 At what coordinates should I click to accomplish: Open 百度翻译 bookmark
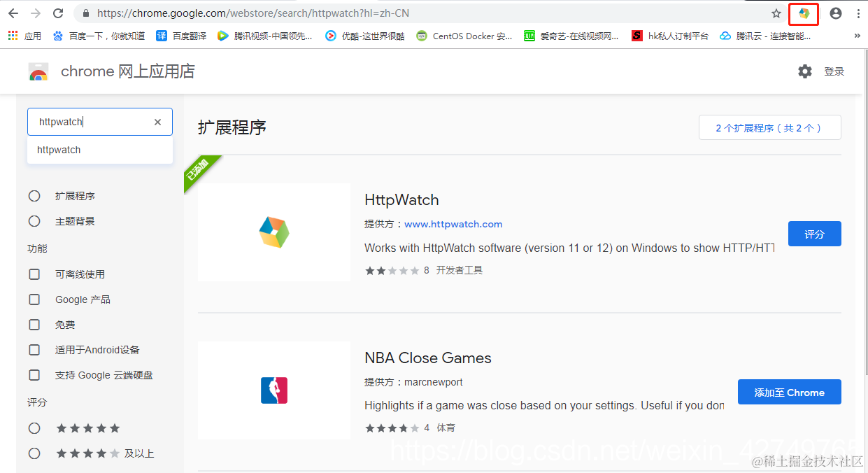181,36
